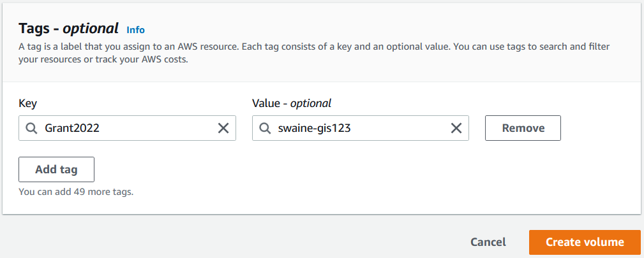The image size is (644, 258).
Task: Open the Info link beside Tags heading
Action: click(x=135, y=30)
